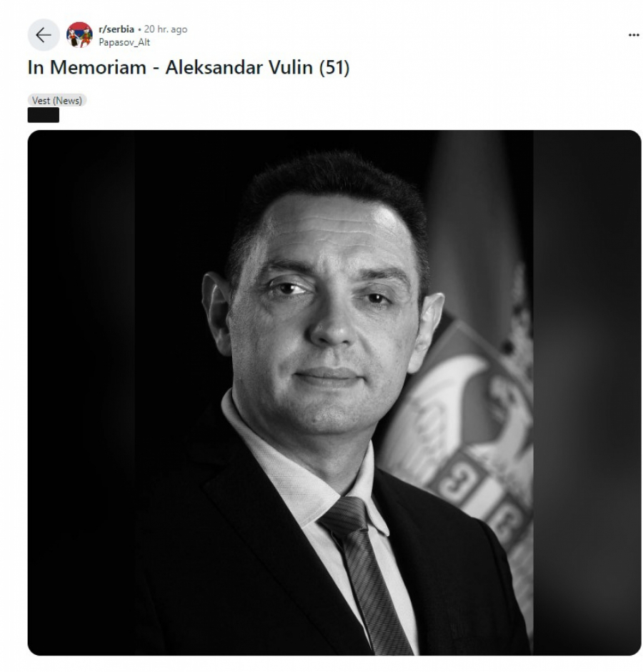This screenshot has width=643, height=672.
Task: Select the Vest (News) flair tag
Action: coord(57,100)
